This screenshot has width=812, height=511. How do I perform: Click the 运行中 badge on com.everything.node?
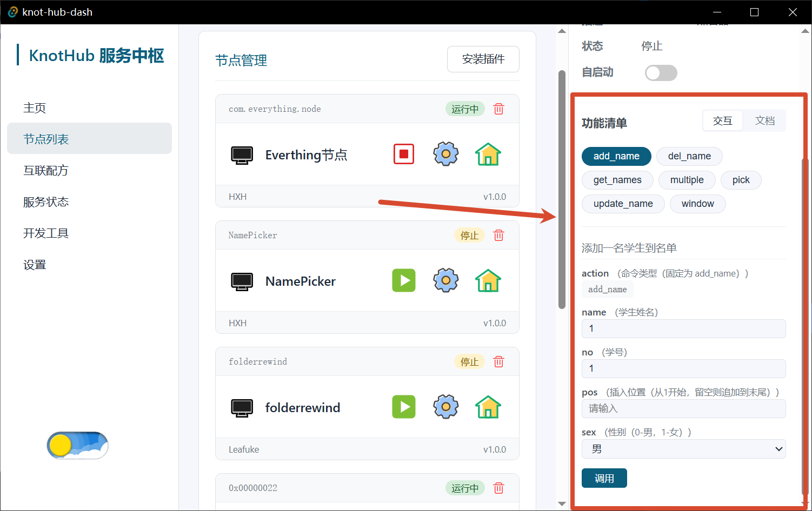pyautogui.click(x=465, y=109)
